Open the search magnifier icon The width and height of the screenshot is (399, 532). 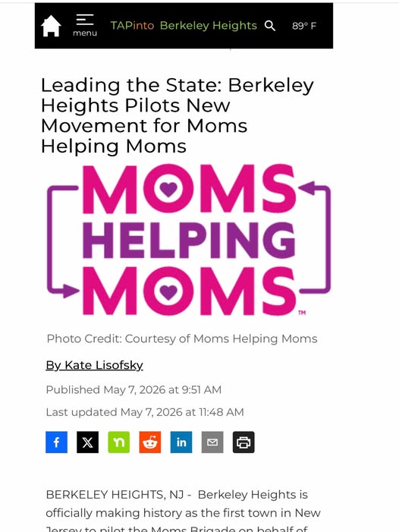point(270,26)
